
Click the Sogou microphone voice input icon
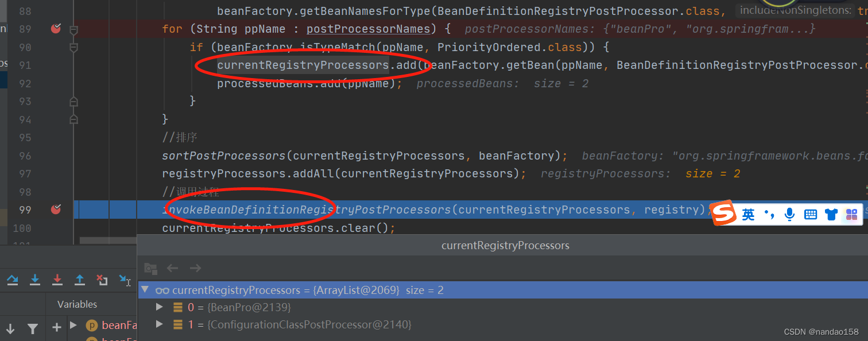coord(790,215)
